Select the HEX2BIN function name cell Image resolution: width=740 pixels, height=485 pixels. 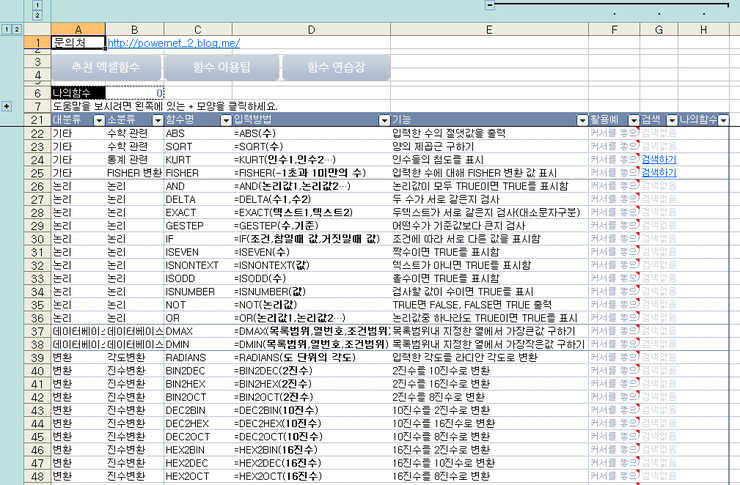click(198, 450)
